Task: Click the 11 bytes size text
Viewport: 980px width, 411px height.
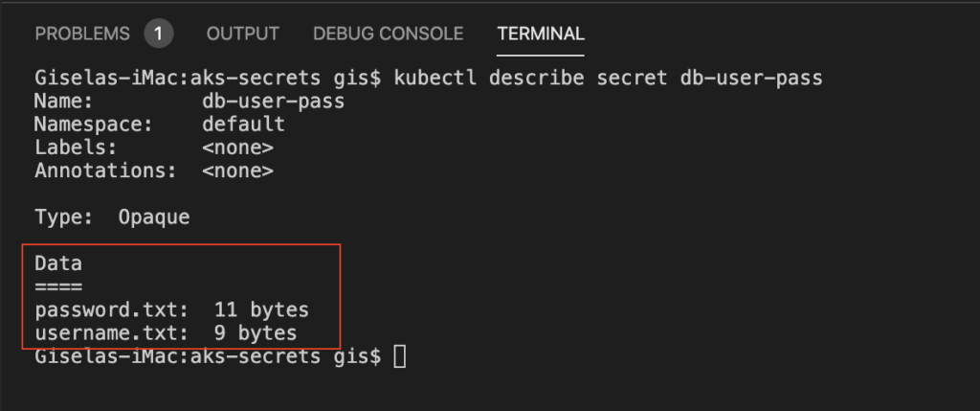Action: [262, 309]
